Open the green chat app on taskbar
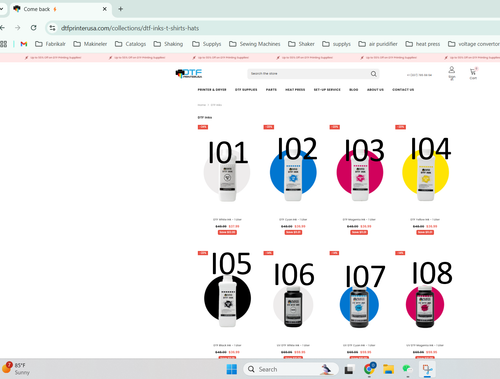Viewport: 500px width, 379px height. point(407,369)
